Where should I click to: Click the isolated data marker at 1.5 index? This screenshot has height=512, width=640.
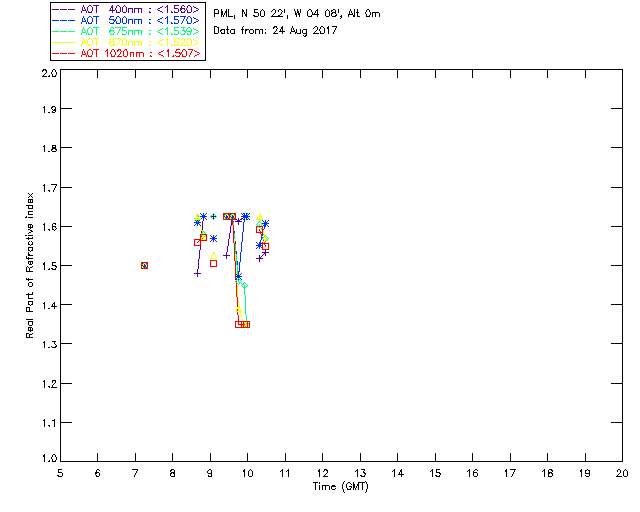144,265
